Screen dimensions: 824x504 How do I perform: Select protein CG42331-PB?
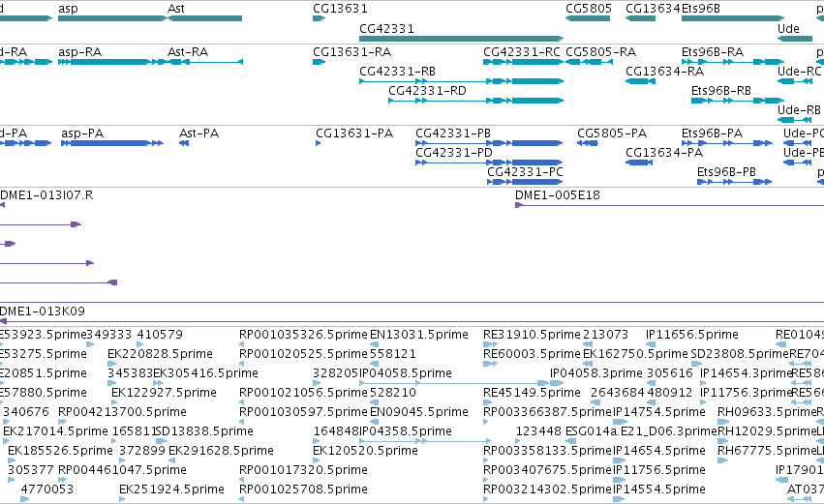click(489, 143)
